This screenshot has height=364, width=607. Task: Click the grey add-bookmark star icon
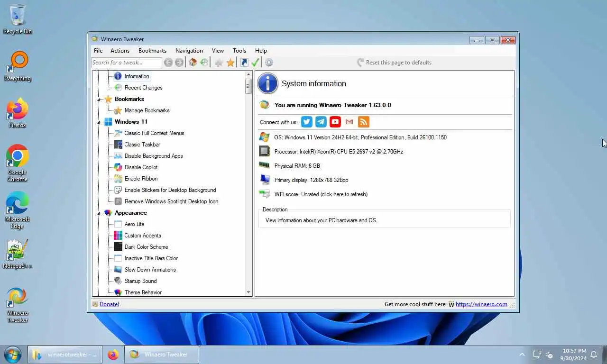click(219, 63)
